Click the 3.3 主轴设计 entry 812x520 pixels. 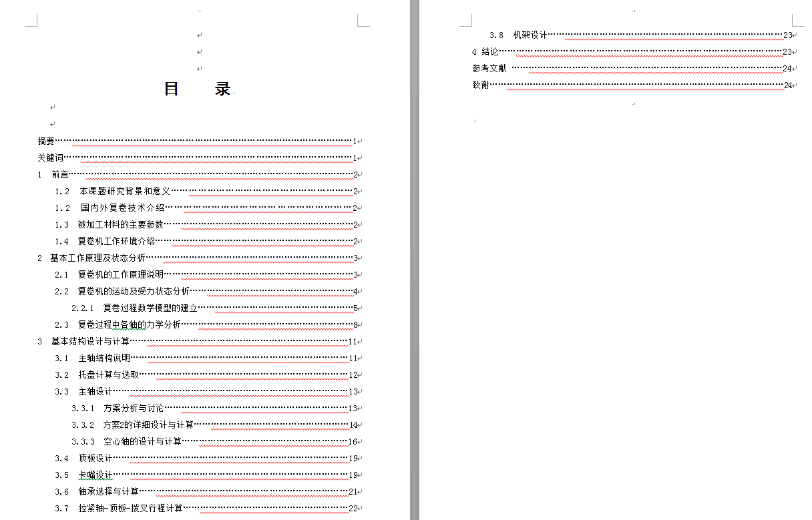point(206,392)
